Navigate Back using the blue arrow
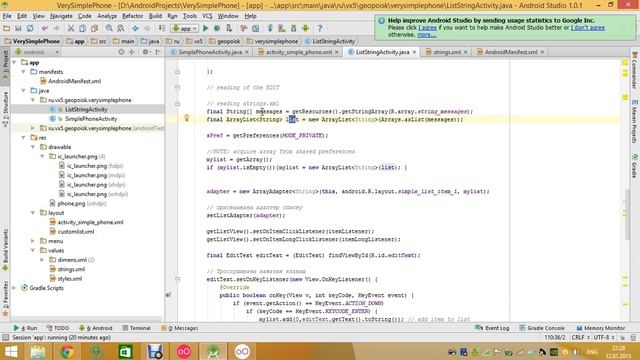The width and height of the screenshot is (640, 360). coord(135,28)
